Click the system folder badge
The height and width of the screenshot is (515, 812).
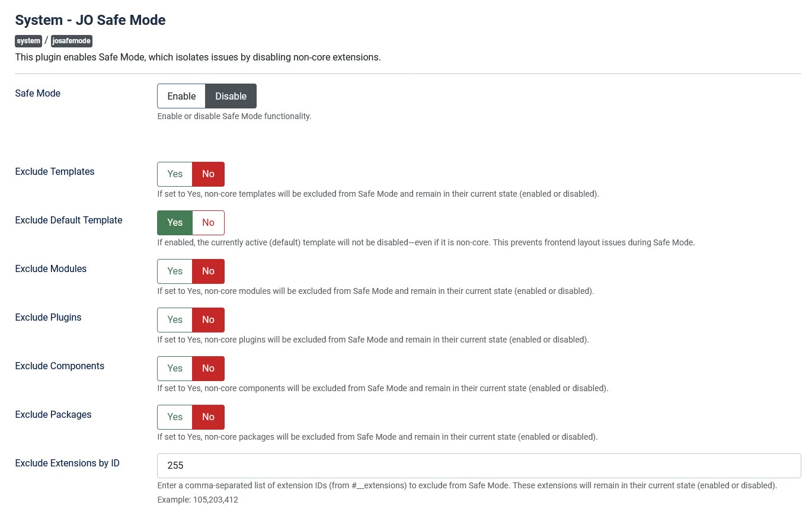click(28, 41)
